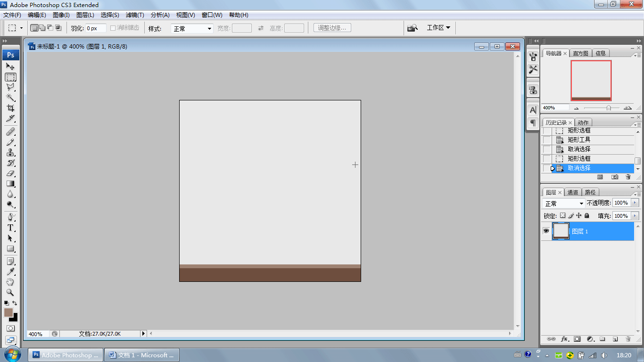Select the Gradient tool
Screen dimensions: 644x362
pyautogui.click(x=10, y=183)
